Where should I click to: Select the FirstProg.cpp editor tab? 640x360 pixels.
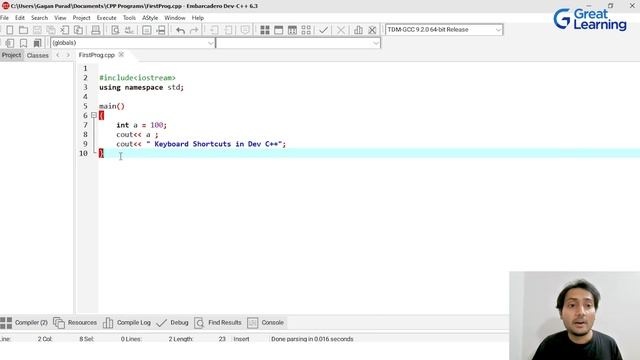point(96,55)
